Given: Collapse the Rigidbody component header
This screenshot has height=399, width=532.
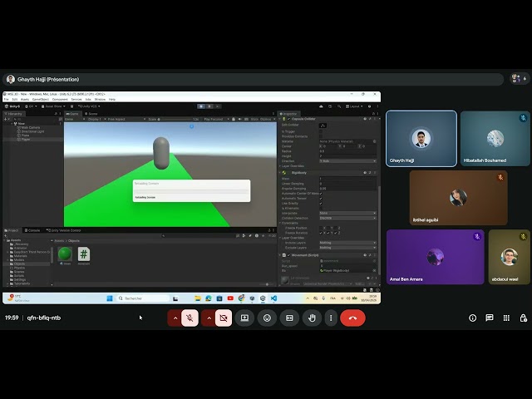Looking at the screenshot, I should pyautogui.click(x=328, y=173).
